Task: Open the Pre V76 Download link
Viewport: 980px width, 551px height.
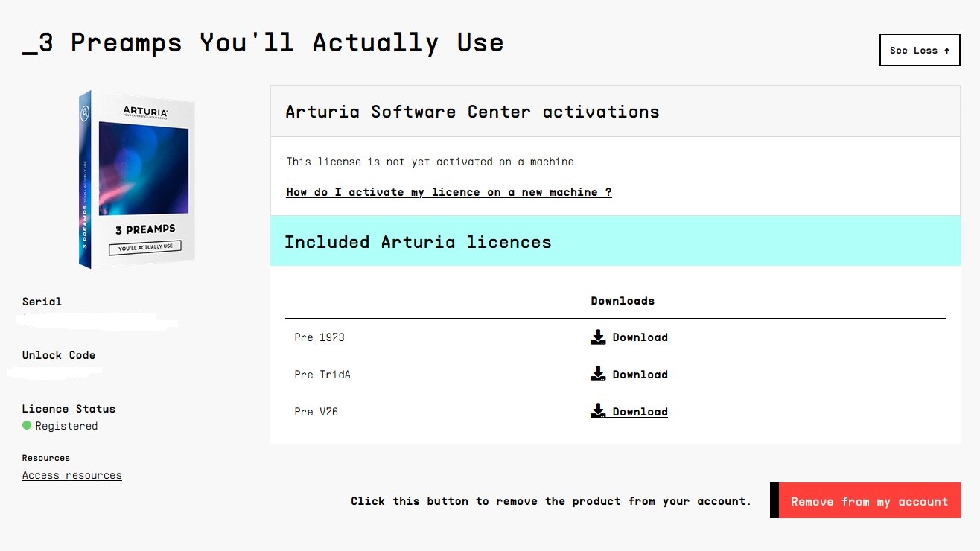Action: point(640,412)
